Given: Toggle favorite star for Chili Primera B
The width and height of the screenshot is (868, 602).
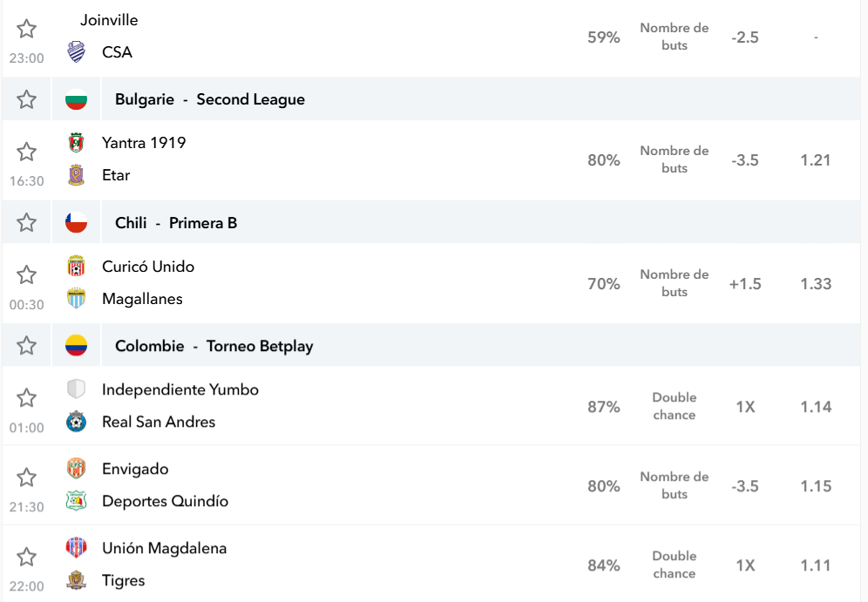Looking at the screenshot, I should click(x=26, y=222).
